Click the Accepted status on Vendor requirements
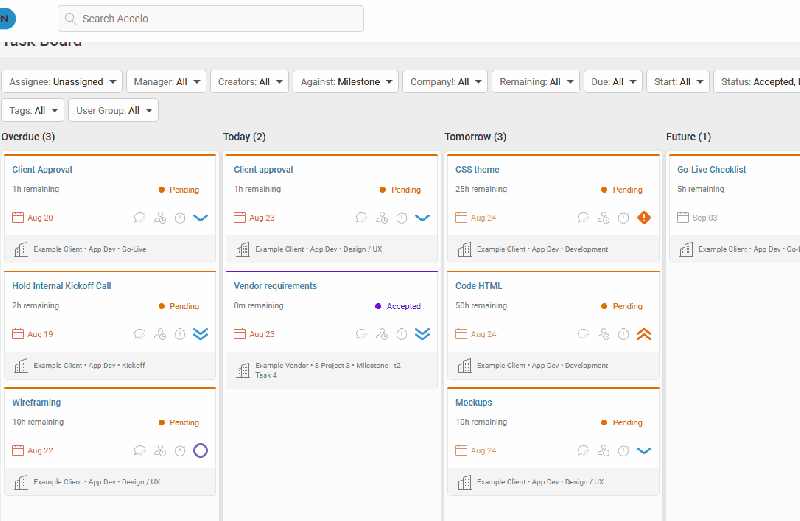The width and height of the screenshot is (800, 521). coord(398,306)
